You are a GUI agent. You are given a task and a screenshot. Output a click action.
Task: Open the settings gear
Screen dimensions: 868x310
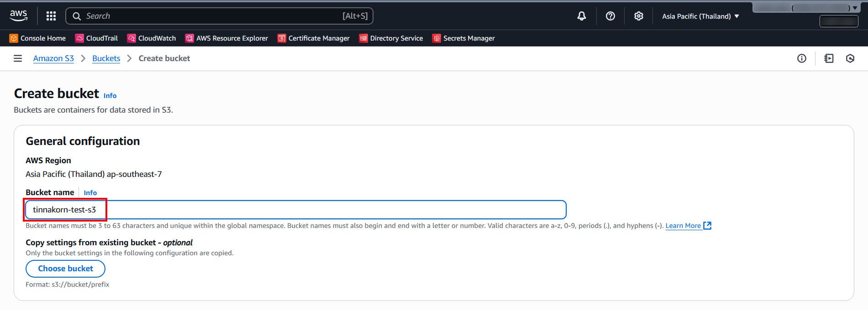639,16
